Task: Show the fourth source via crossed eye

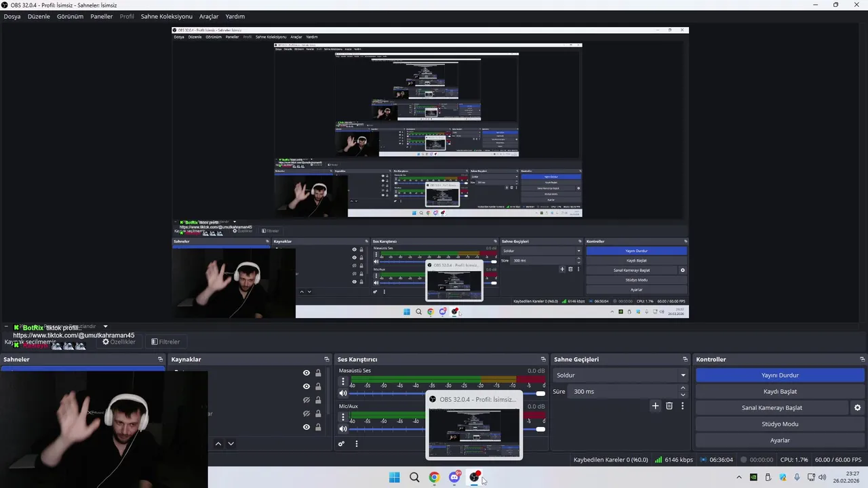Action: click(x=307, y=413)
